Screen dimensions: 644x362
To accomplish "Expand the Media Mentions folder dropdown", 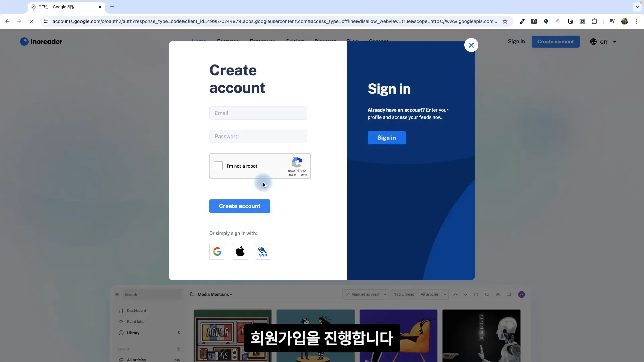I will 231,294.
